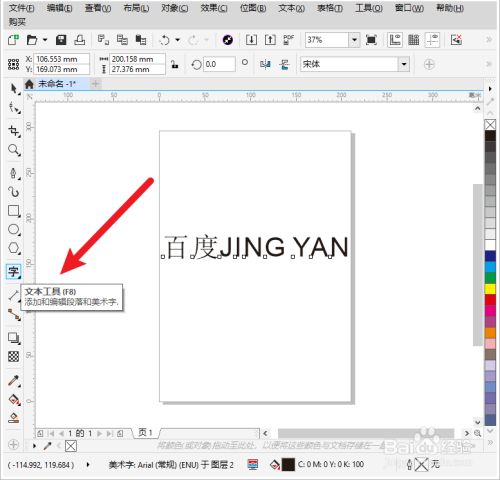This screenshot has height=480, width=500.
Task: Switch to the 未命名 -1 document tab
Action: coord(57,84)
